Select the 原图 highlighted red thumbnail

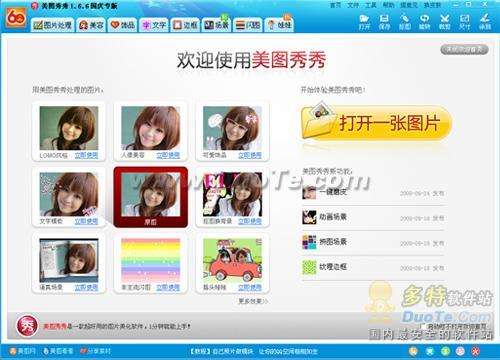[x=151, y=197]
